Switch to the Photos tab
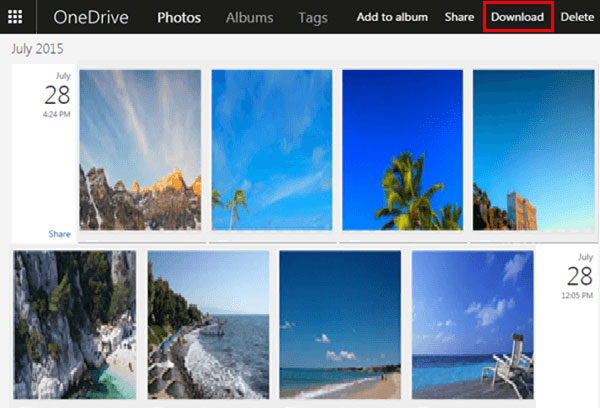This screenshot has width=600, height=408. [x=179, y=17]
